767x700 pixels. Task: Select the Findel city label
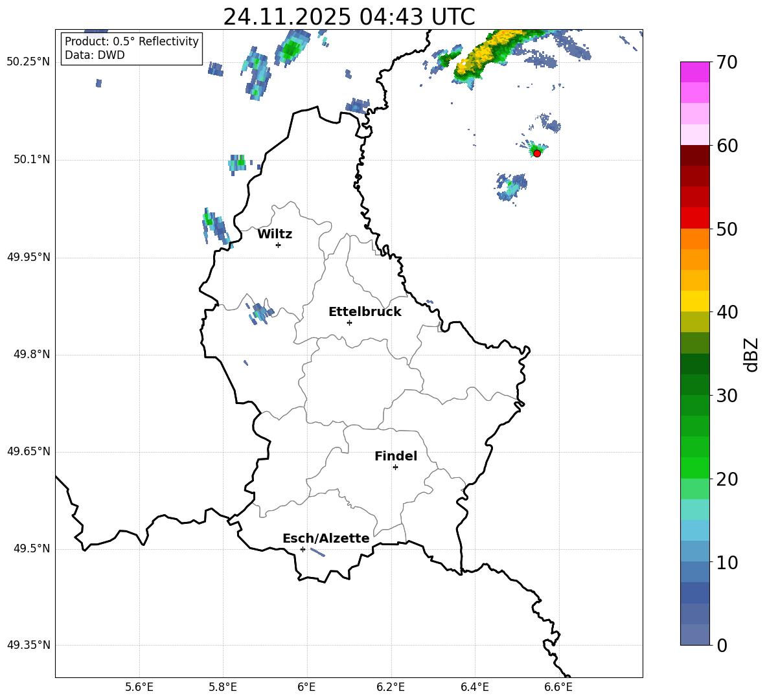pyautogui.click(x=396, y=456)
